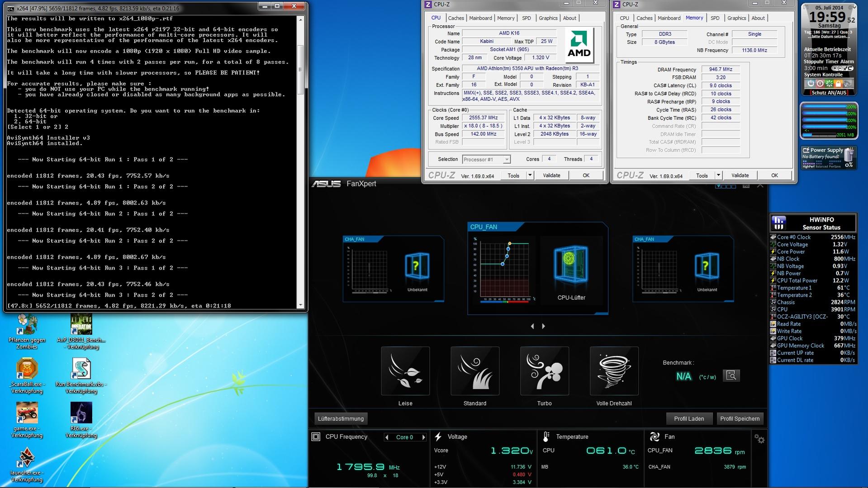Click the CPU-Lüfter case icon
Viewport: 868px width, 488px height.
pyautogui.click(x=571, y=263)
